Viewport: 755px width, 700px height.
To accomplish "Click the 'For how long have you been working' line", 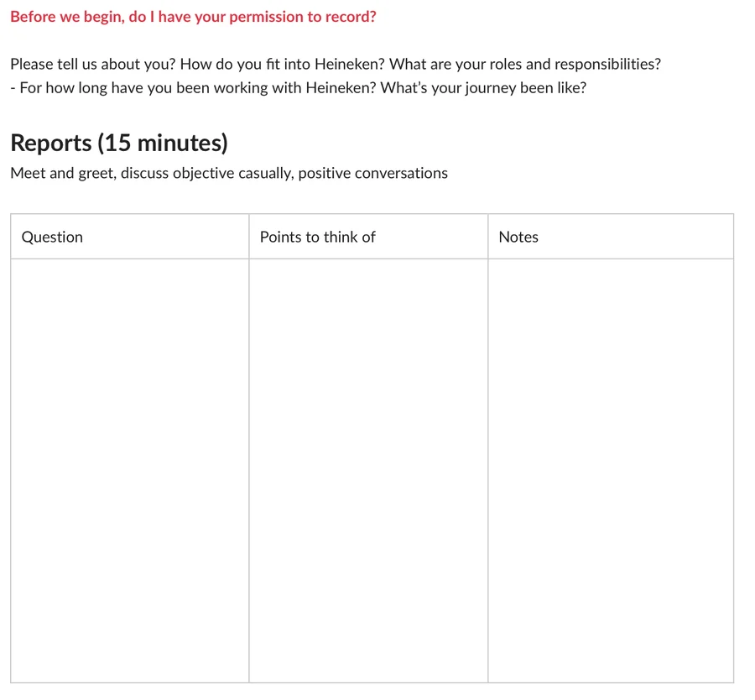I will 299,87.
